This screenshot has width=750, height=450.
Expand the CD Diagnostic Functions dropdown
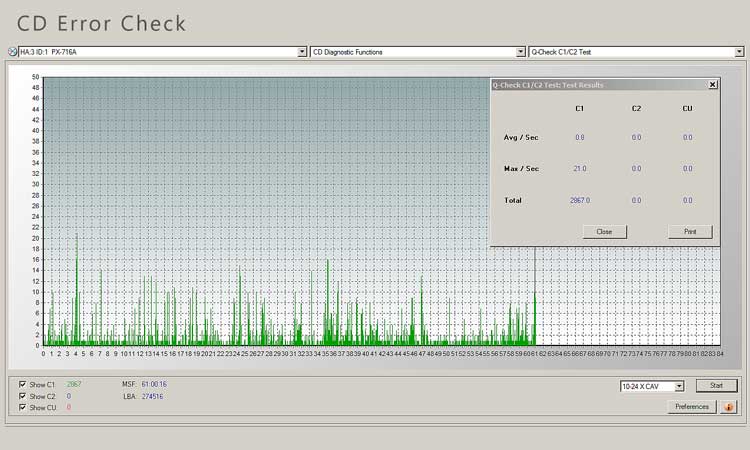[520, 51]
